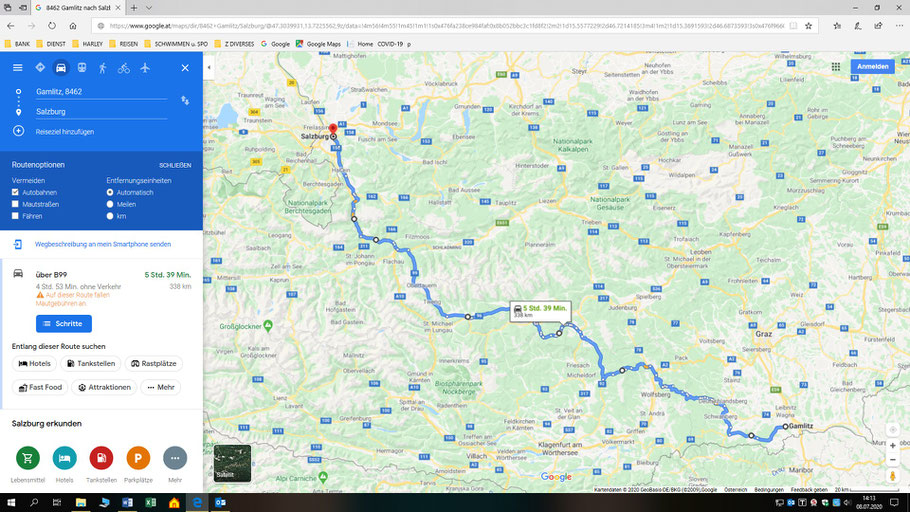The image size is (910, 512).
Task: Select the public transit travel mode
Action: pyautogui.click(x=82, y=68)
